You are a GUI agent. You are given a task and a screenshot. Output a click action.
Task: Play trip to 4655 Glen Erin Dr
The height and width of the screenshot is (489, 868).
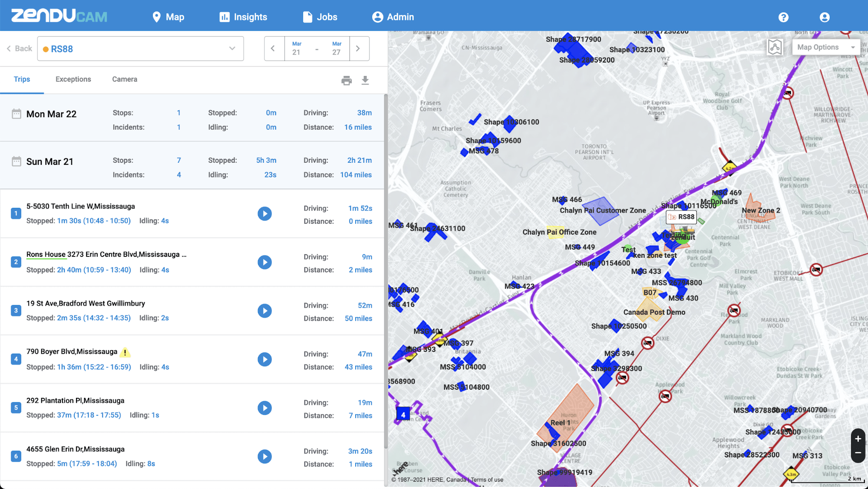[264, 456]
